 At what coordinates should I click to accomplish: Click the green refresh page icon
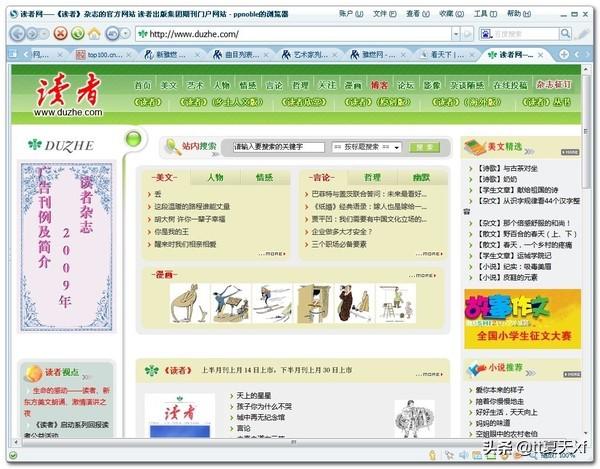[x=76, y=33]
